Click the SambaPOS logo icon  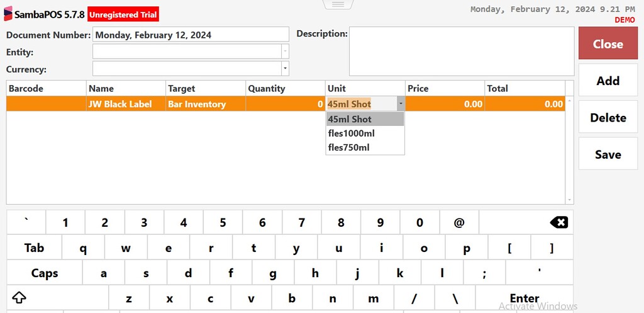tap(8, 14)
